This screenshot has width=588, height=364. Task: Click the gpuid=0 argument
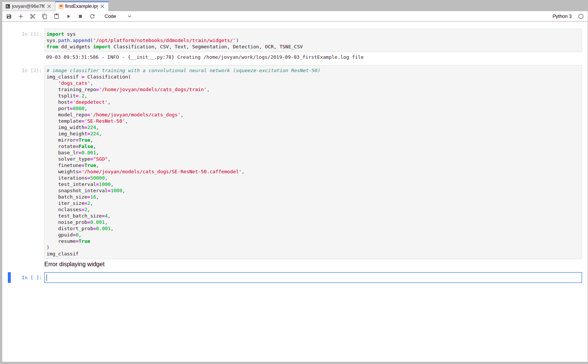[70, 235]
